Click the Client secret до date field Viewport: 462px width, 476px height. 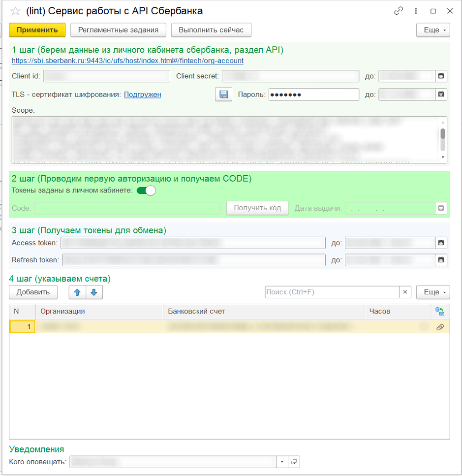click(x=407, y=76)
